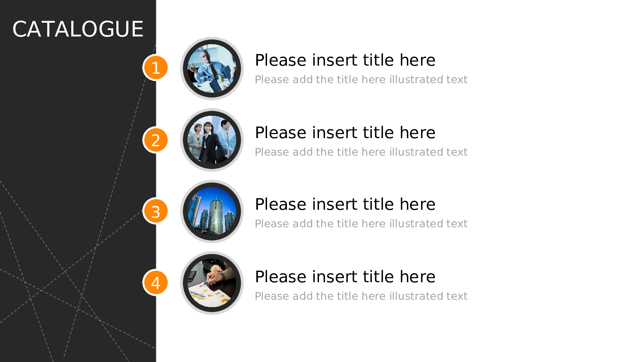Viewport: 644px width, 362px height.
Task: Click the title beside badge 4
Action: click(x=345, y=277)
